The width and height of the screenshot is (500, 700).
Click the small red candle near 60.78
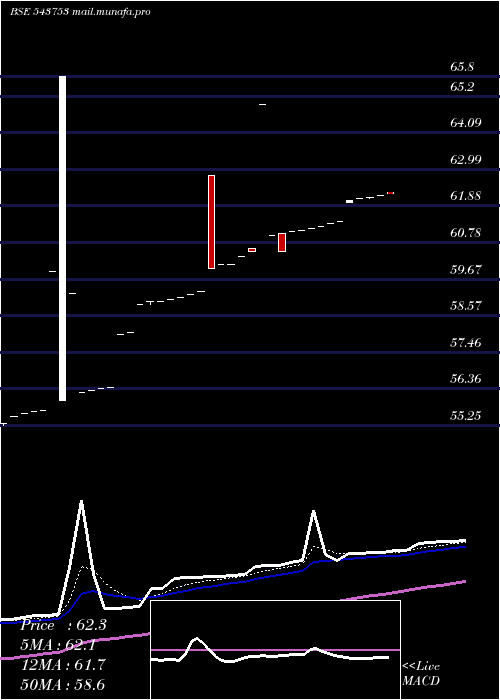282,242
